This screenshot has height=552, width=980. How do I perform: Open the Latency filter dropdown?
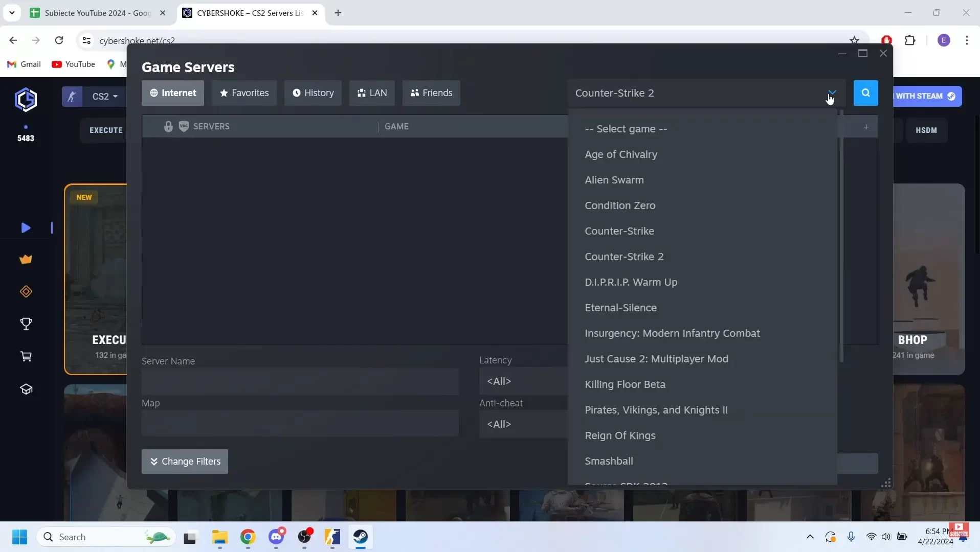pyautogui.click(x=523, y=381)
